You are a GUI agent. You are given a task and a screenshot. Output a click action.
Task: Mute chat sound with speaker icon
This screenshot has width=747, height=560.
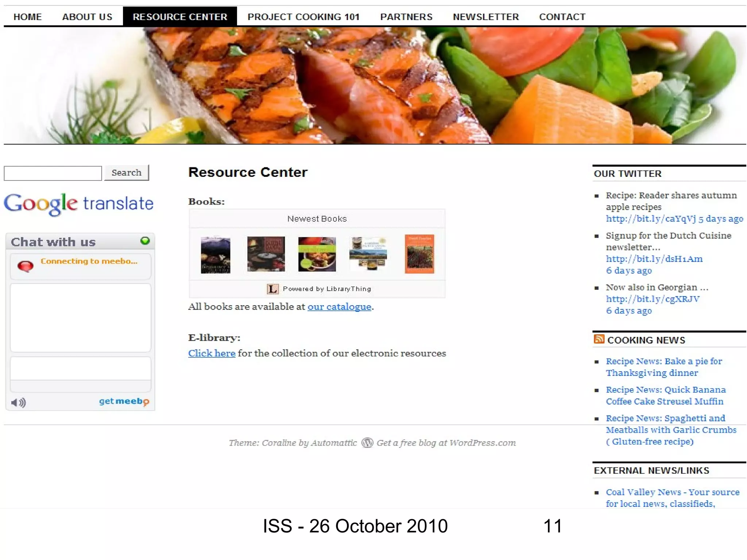click(x=18, y=402)
